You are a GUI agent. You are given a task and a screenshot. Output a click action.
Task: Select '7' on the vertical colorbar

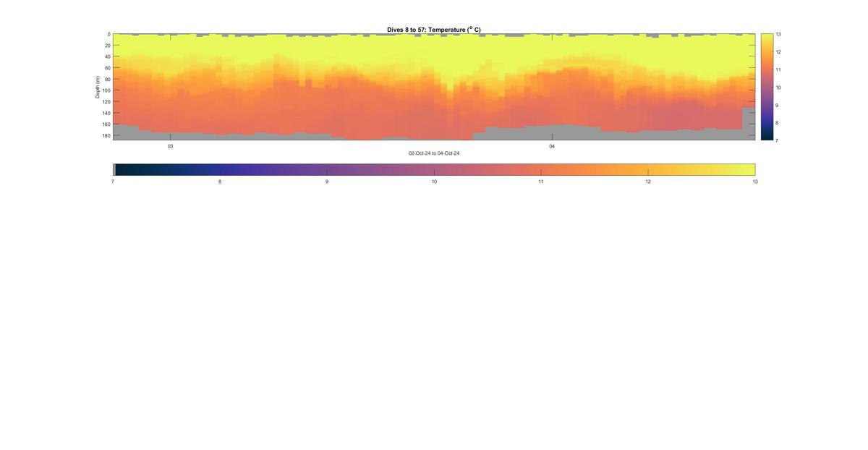click(x=778, y=140)
